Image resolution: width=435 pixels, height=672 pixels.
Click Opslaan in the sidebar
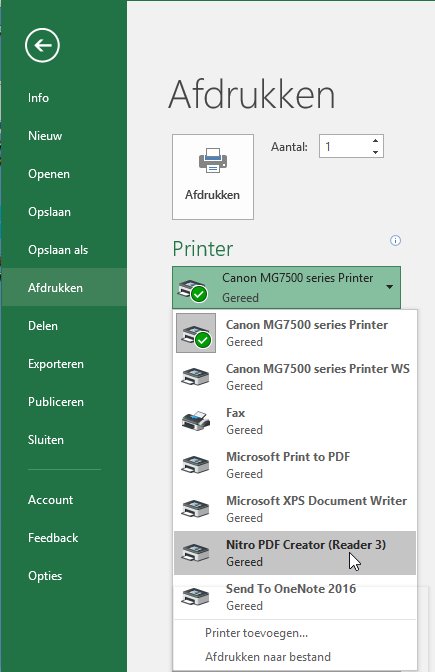pyautogui.click(x=64, y=212)
